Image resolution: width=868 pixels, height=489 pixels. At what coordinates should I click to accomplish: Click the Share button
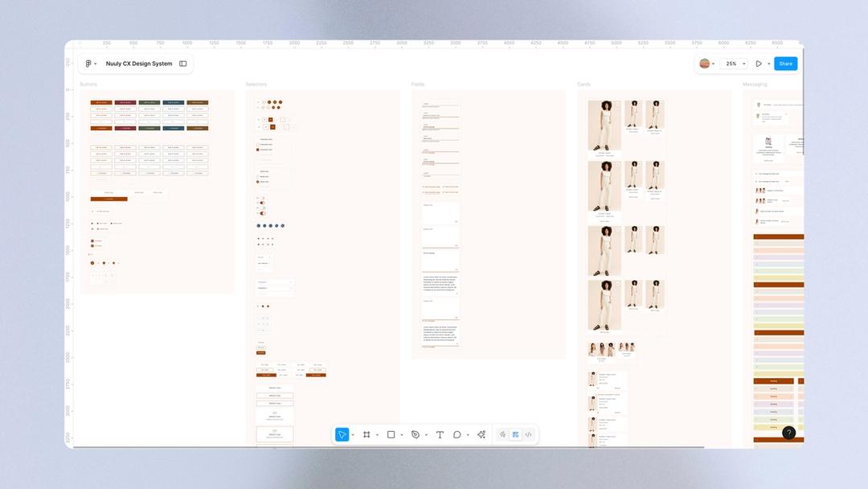coord(785,63)
